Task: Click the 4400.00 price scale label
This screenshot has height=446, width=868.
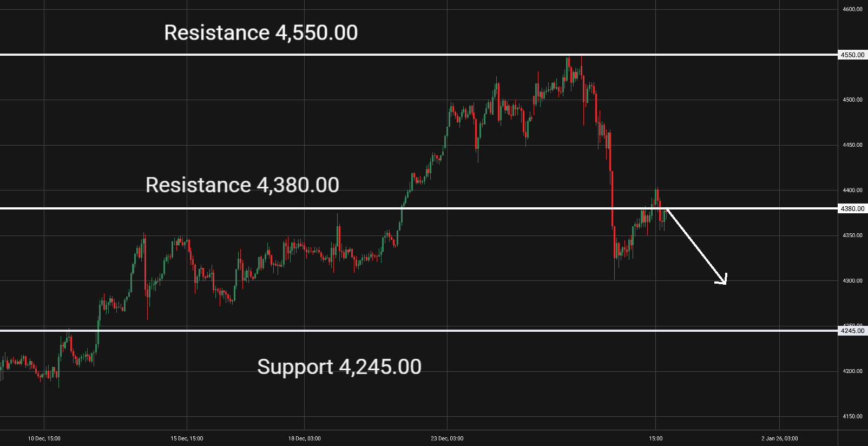Action: [x=852, y=190]
